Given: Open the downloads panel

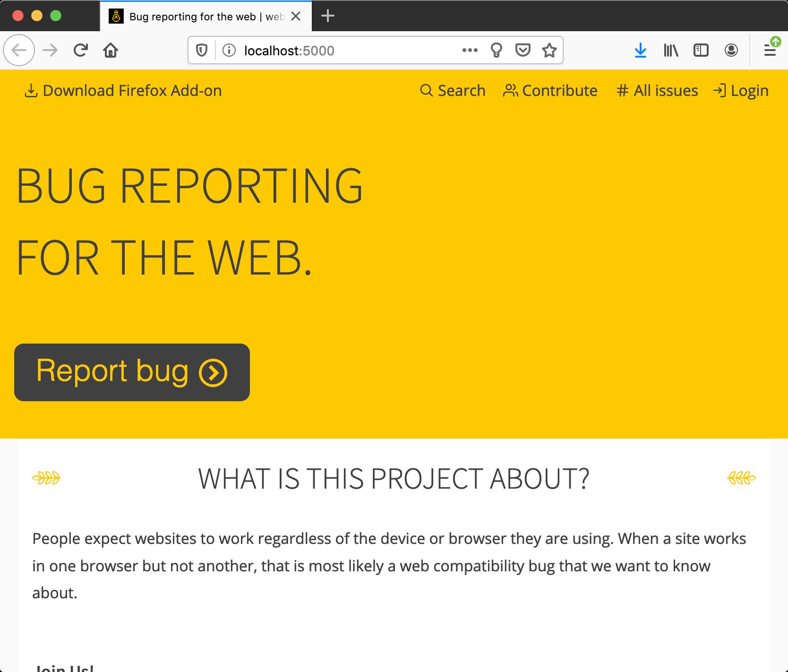Looking at the screenshot, I should click(640, 50).
